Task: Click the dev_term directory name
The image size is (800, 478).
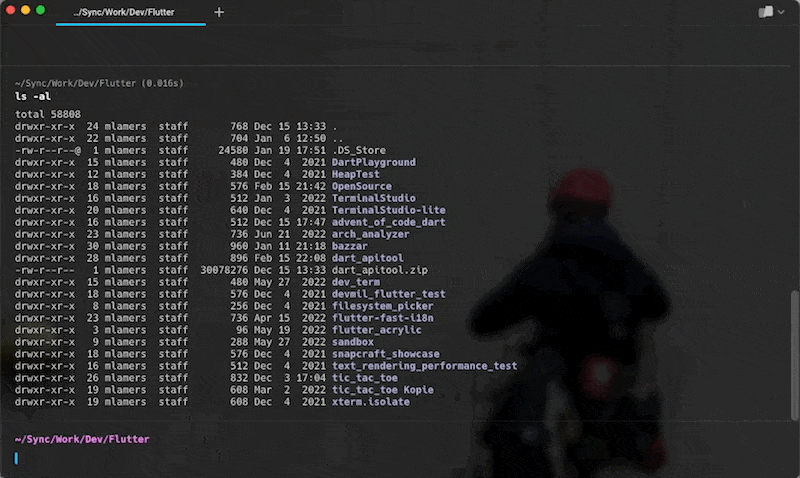Action: click(356, 282)
